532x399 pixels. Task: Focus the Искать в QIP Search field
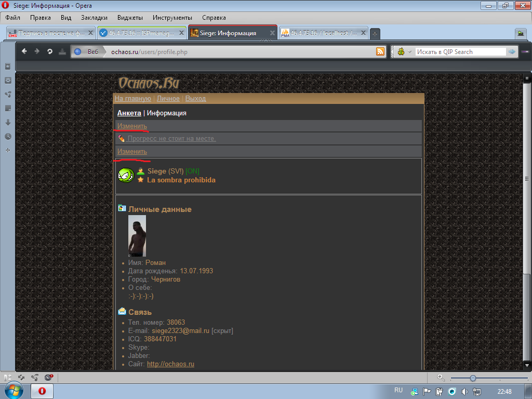(x=460, y=51)
